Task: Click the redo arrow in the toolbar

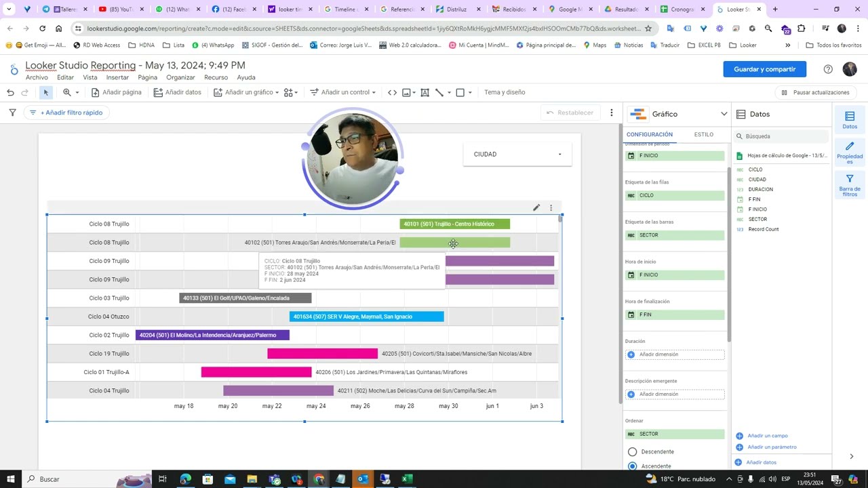Action: pos(25,92)
